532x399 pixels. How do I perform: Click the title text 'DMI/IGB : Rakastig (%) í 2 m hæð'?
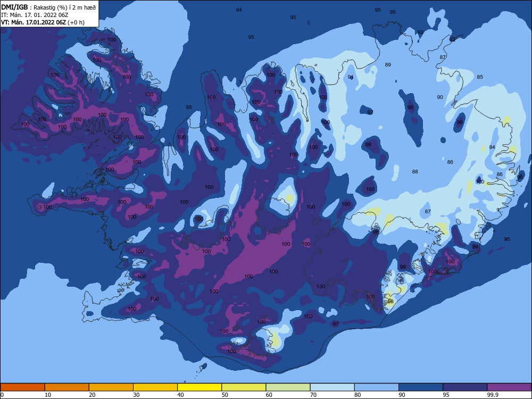[x=48, y=7]
